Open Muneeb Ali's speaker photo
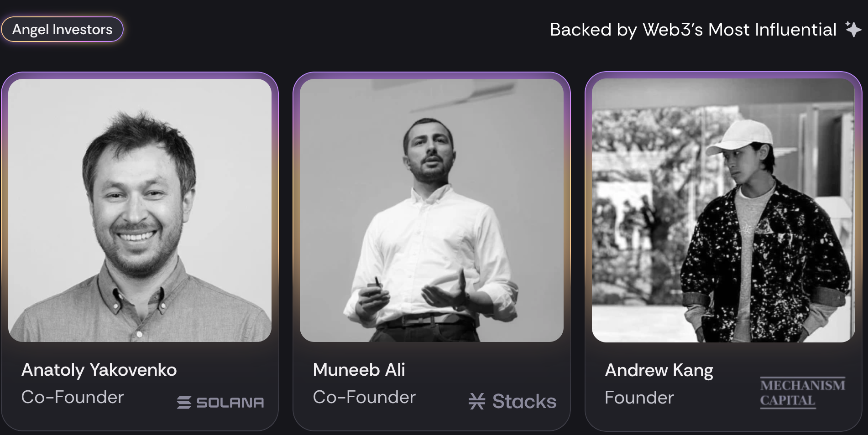The height and width of the screenshot is (435, 868). coord(431,210)
